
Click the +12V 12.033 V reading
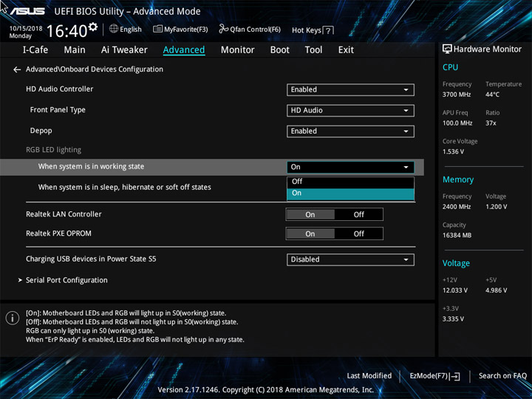point(454,290)
